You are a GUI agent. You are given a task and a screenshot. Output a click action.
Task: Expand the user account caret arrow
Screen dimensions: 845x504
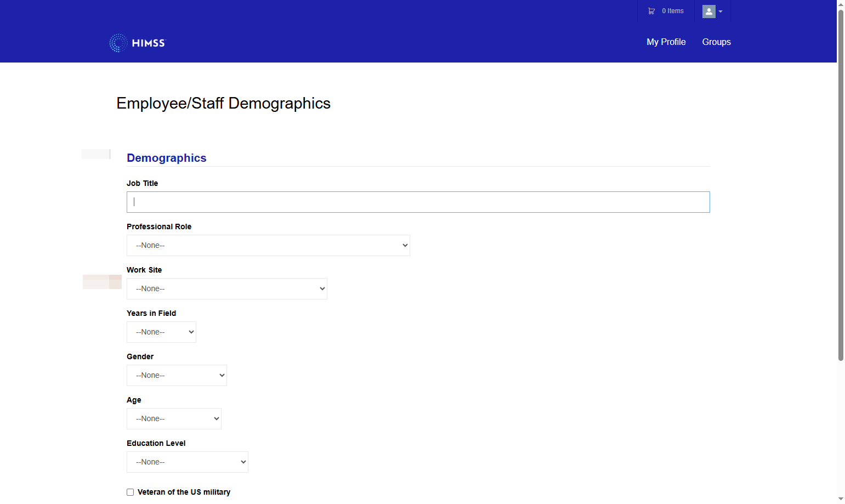(x=721, y=12)
